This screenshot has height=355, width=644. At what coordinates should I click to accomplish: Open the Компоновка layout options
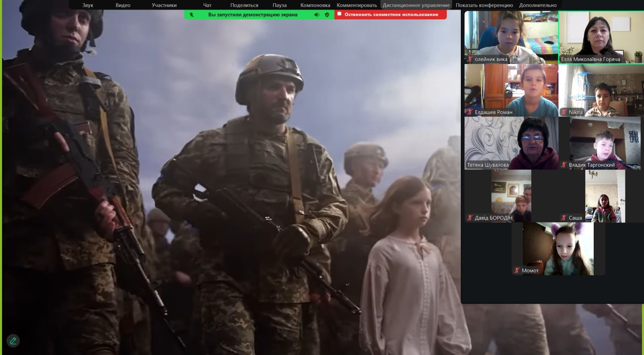point(315,5)
